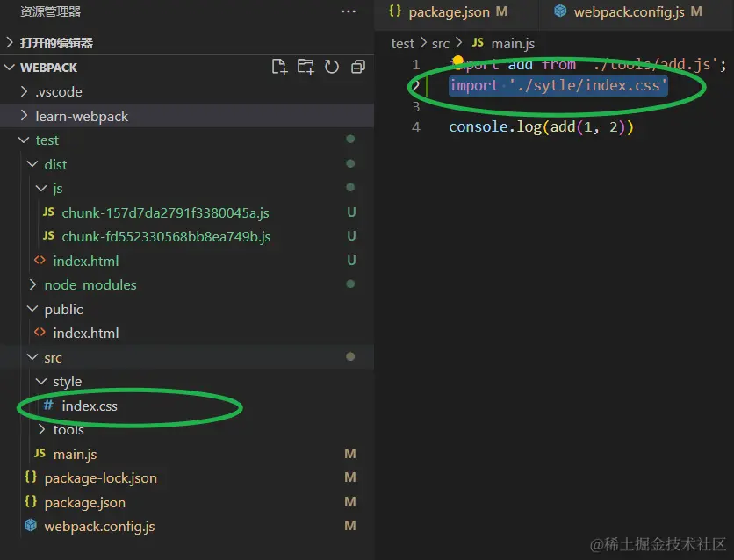Image resolution: width=734 pixels, height=560 pixels.
Task: Collapse the dist folder
Action: click(32, 164)
